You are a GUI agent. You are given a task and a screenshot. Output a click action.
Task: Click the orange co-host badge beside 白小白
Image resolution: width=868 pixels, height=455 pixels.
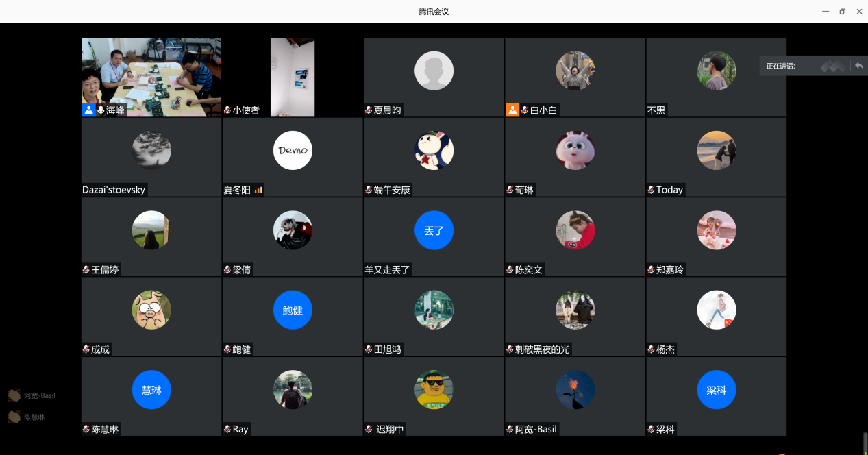[512, 110]
